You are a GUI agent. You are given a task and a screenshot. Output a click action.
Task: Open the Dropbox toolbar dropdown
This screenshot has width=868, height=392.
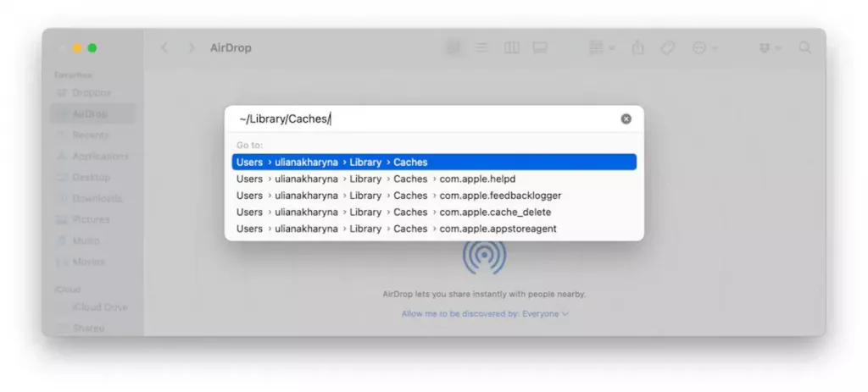(x=770, y=48)
